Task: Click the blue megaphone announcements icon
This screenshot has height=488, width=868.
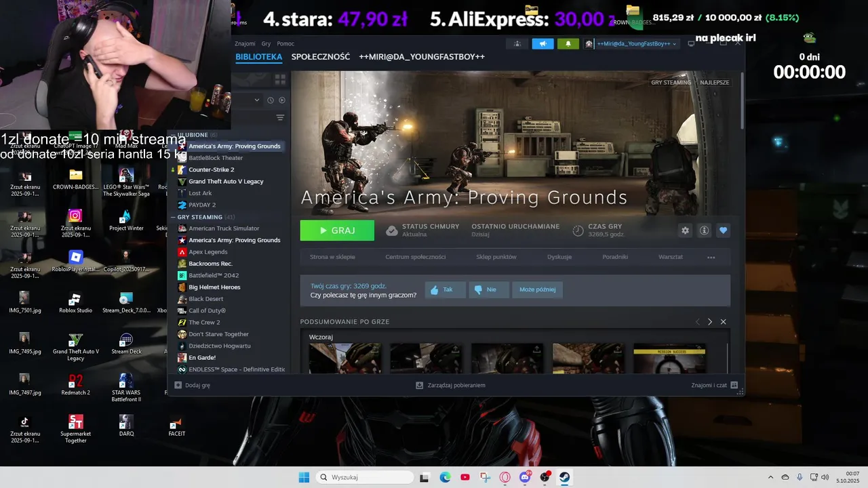Action: pyautogui.click(x=542, y=43)
